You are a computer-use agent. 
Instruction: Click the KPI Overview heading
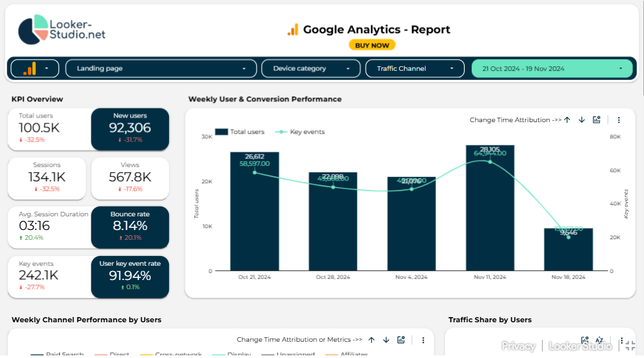tap(38, 99)
